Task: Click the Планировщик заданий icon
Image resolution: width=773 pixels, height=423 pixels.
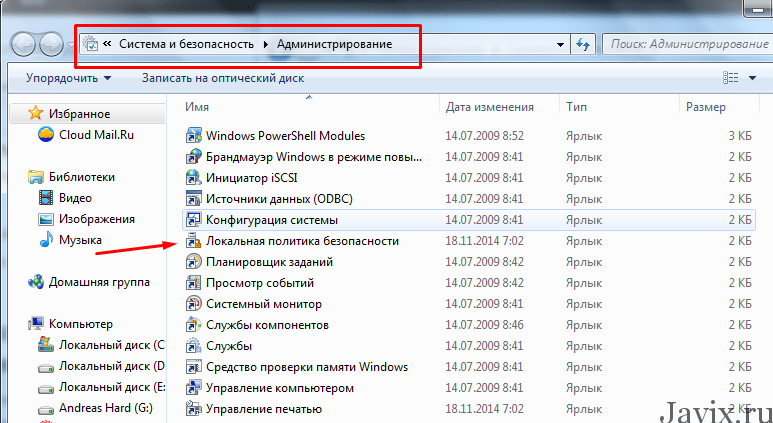Action: click(x=193, y=262)
